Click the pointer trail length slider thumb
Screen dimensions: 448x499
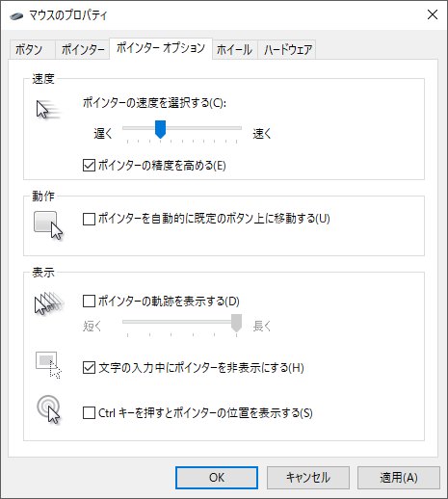[236, 323]
